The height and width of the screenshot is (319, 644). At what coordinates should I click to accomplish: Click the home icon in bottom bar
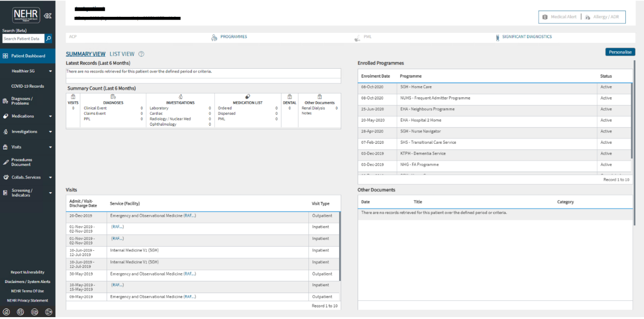coord(7,312)
